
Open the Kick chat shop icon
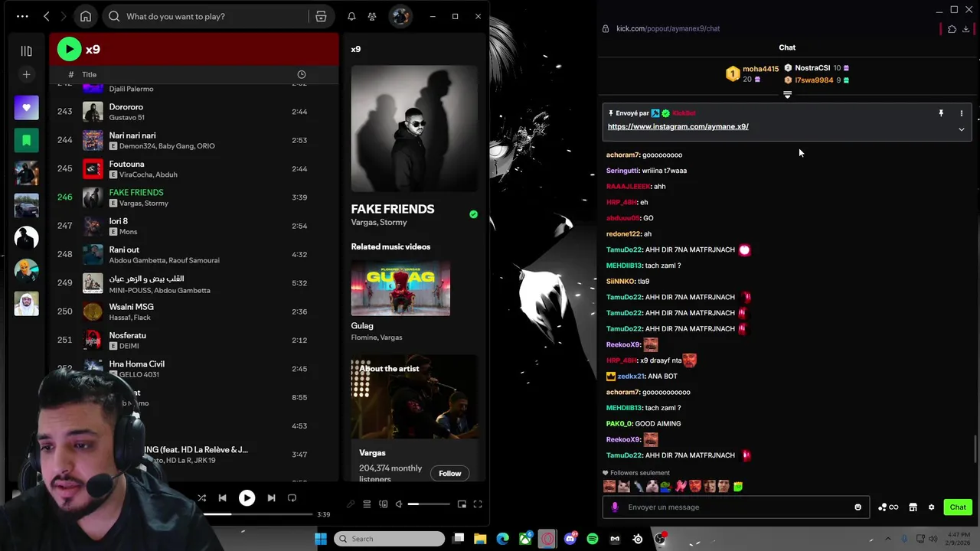coord(913,507)
